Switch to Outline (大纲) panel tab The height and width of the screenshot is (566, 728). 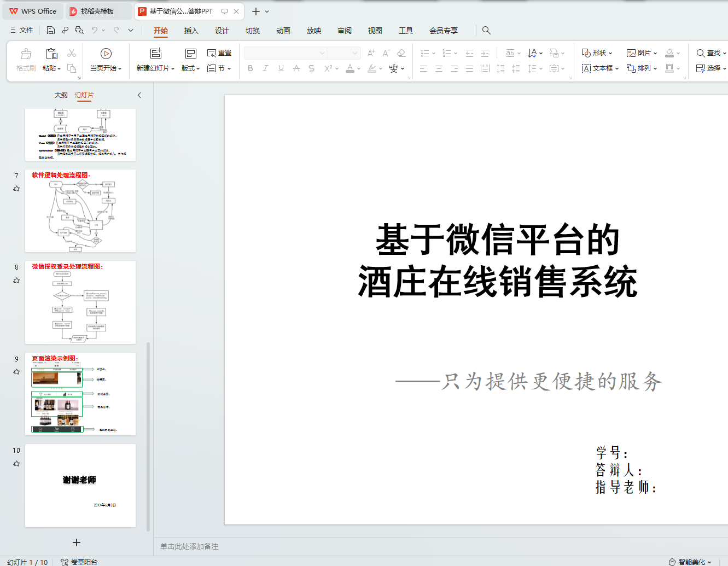[61, 95]
